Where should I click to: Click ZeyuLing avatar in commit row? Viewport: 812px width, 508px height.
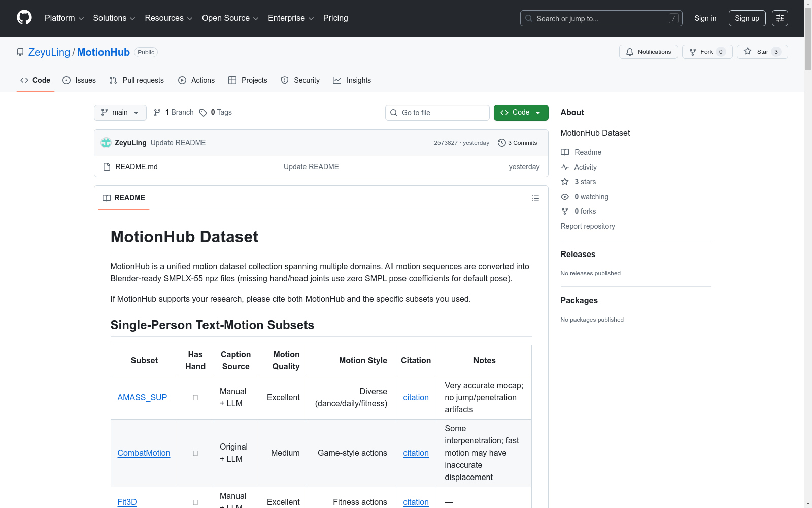tap(106, 143)
